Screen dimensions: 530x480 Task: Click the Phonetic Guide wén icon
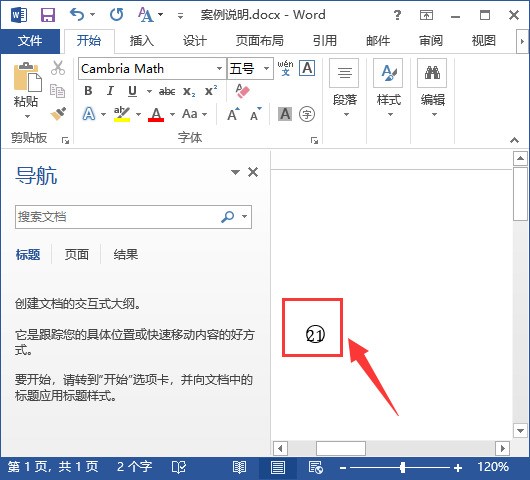(x=285, y=68)
